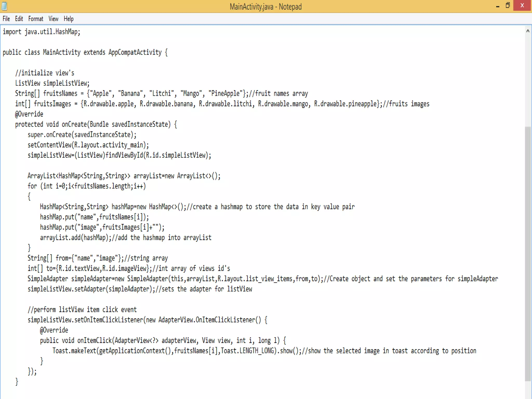Click the scroll up arrow
This screenshot has height=399, width=532.
[528, 31]
